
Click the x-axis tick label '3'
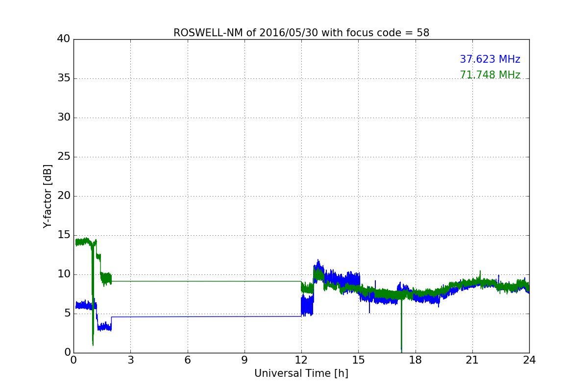pyautogui.click(x=130, y=360)
